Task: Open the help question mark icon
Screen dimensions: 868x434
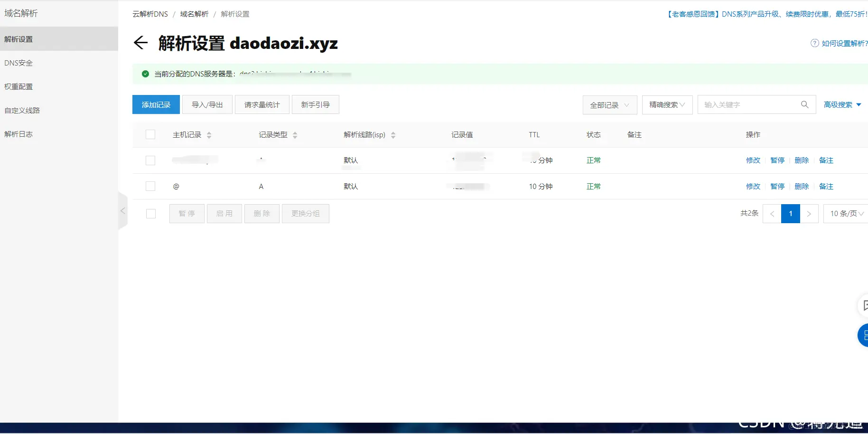Action: [814, 43]
